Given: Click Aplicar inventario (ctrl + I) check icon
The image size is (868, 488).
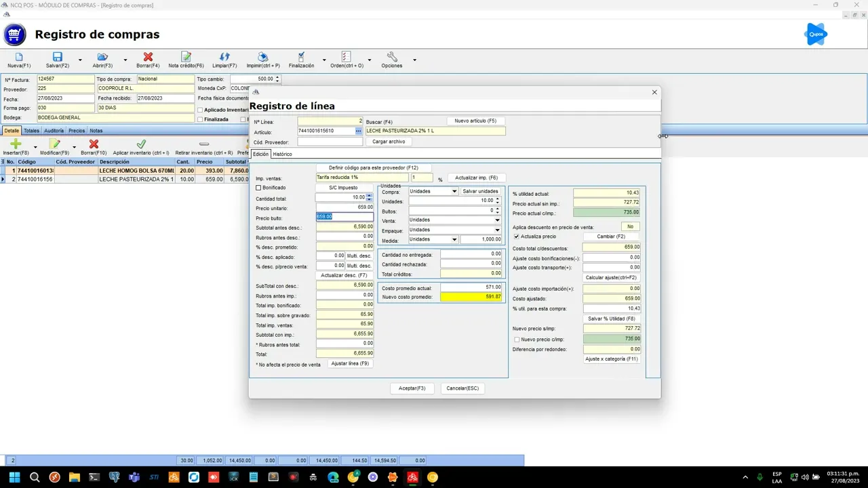Looking at the screenshot, I should pos(141,144).
